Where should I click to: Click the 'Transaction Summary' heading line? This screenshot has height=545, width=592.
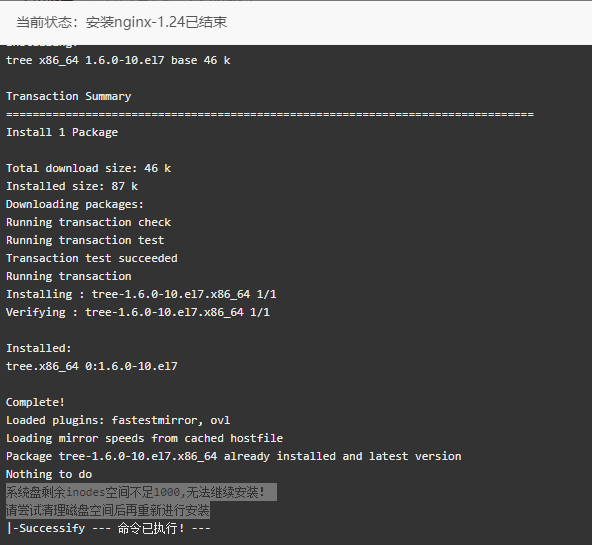(69, 96)
